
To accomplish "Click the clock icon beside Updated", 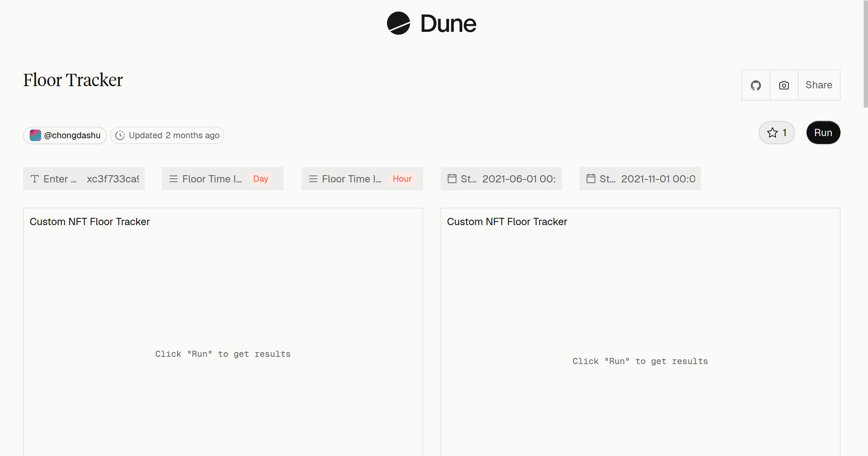I will pos(120,135).
